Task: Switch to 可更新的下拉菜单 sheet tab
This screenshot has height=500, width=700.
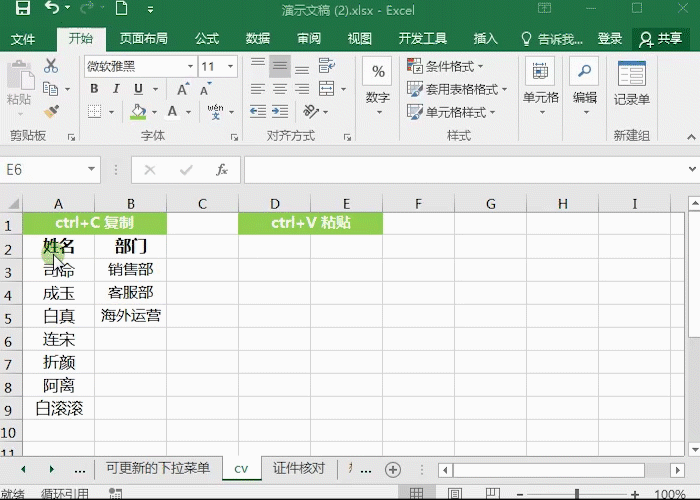Action: (158, 468)
